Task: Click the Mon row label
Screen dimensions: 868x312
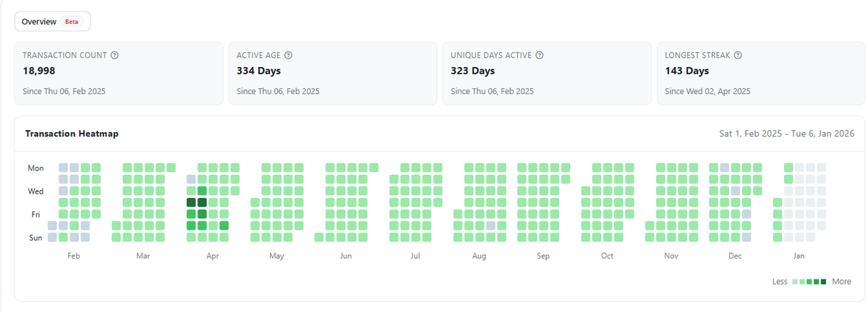Action: pyautogui.click(x=35, y=168)
